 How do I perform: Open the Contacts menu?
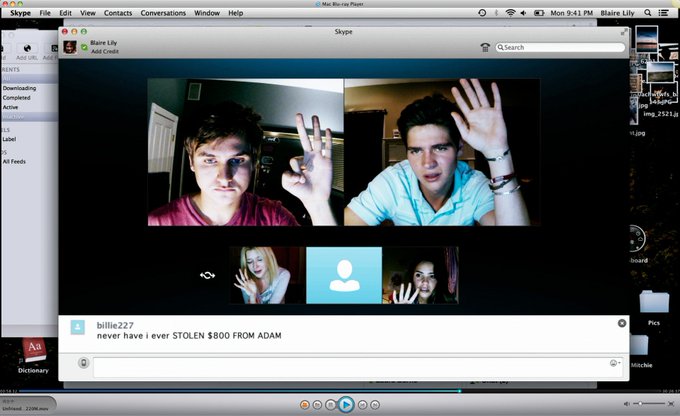(118, 13)
